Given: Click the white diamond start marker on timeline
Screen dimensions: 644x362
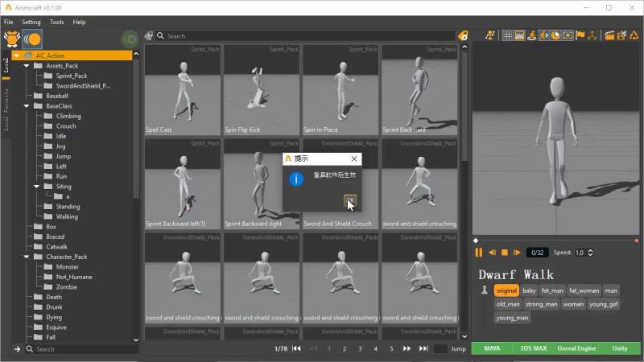Looking at the screenshot, I should pyautogui.click(x=476, y=241).
